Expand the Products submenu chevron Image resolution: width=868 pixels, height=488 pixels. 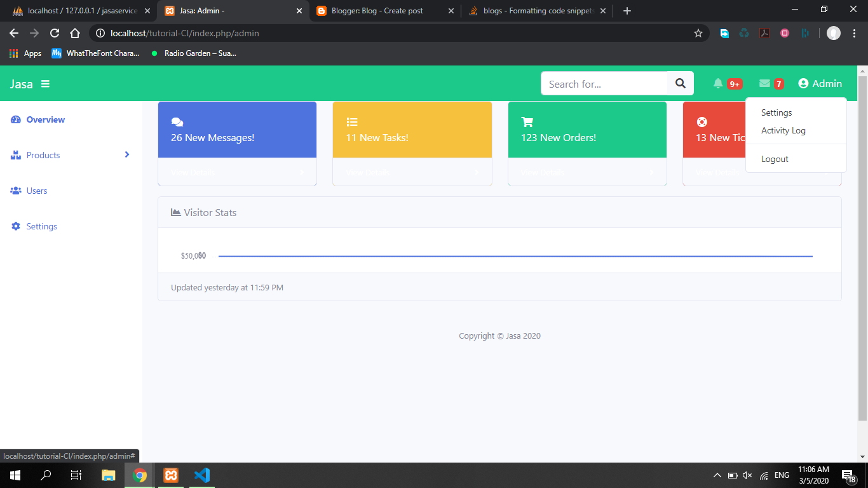coord(127,154)
